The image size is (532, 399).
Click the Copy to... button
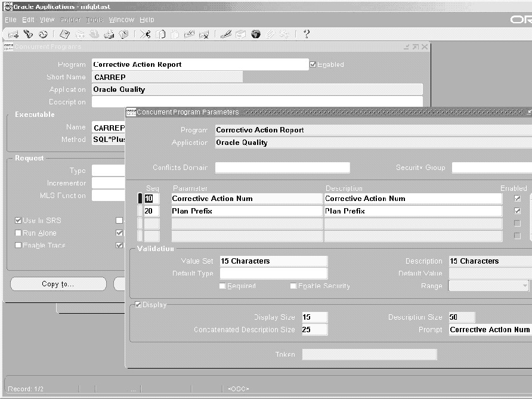[58, 284]
